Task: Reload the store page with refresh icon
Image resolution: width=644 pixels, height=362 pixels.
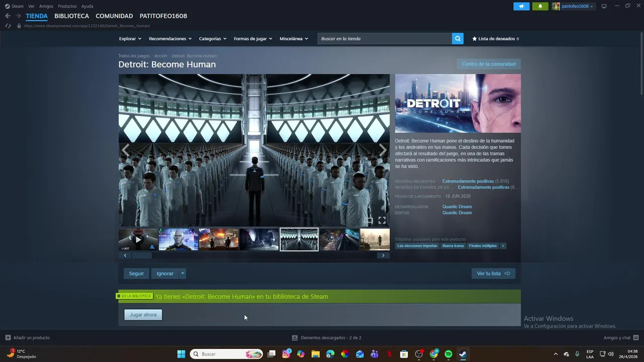Action: (x=8, y=26)
